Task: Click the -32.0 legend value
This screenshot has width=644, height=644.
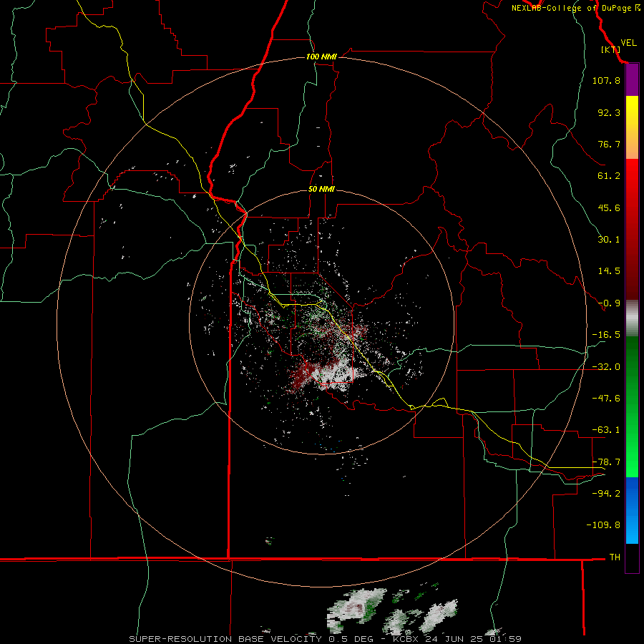Action: [606, 367]
